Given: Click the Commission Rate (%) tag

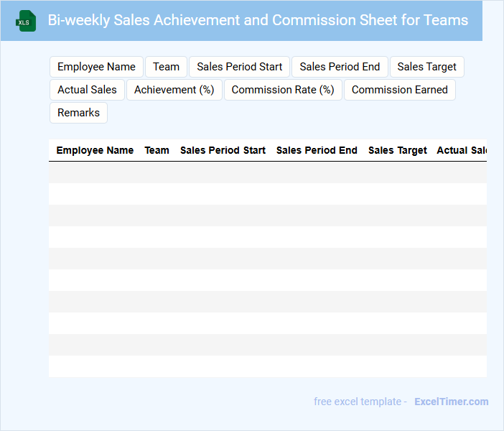Looking at the screenshot, I should 283,90.
